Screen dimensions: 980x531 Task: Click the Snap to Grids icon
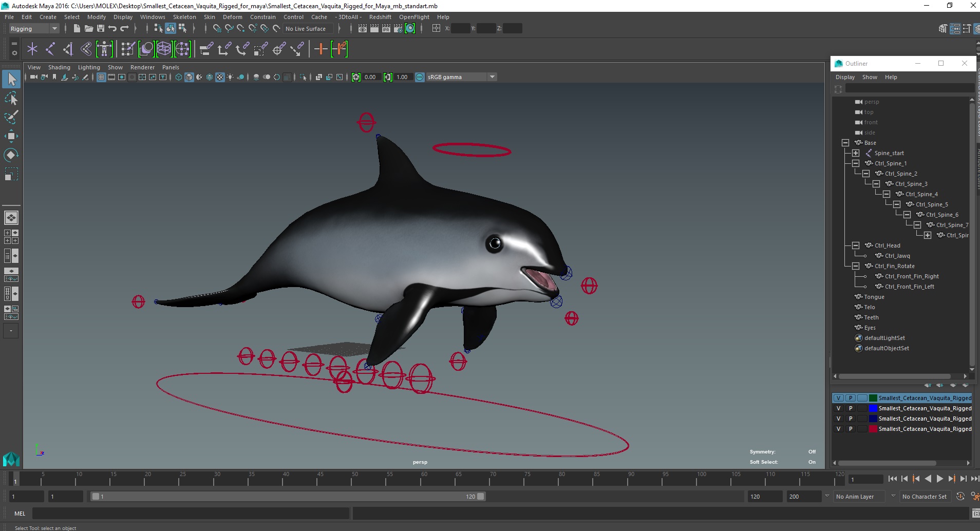[217, 29]
